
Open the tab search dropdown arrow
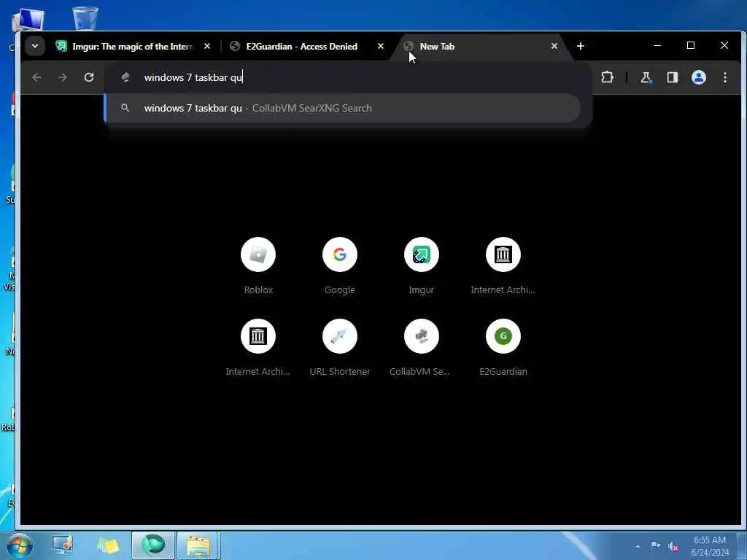[35, 46]
